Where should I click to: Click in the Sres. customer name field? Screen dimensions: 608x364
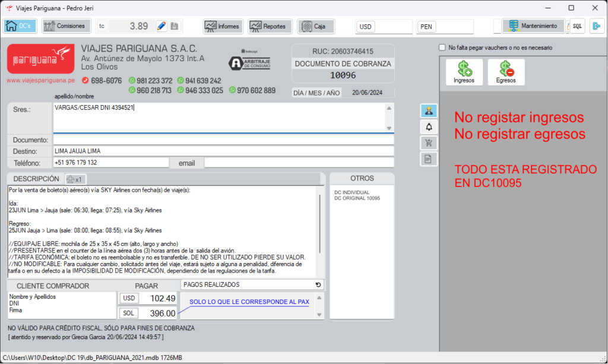click(x=219, y=118)
